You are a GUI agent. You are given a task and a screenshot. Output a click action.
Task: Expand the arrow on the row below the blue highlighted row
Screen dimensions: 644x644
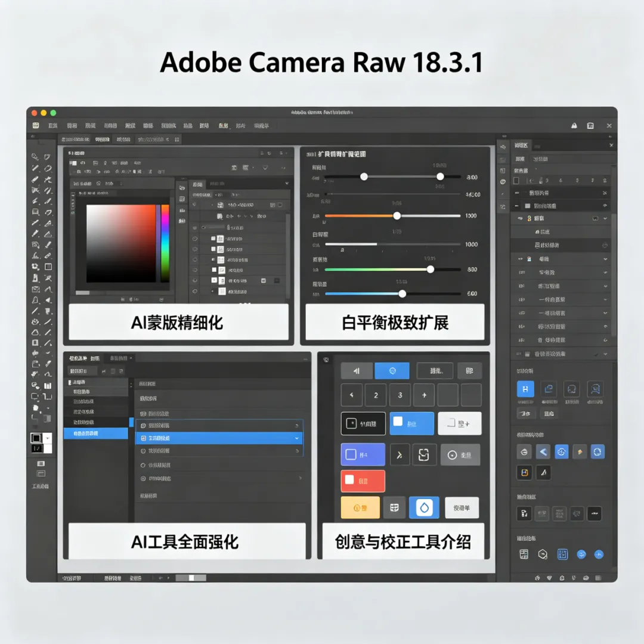pos(296,451)
